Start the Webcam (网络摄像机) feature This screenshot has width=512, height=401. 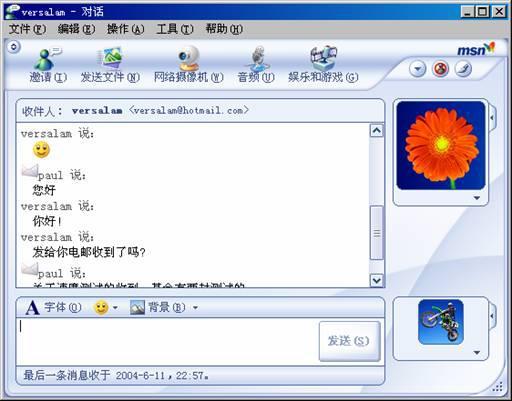tap(188, 58)
